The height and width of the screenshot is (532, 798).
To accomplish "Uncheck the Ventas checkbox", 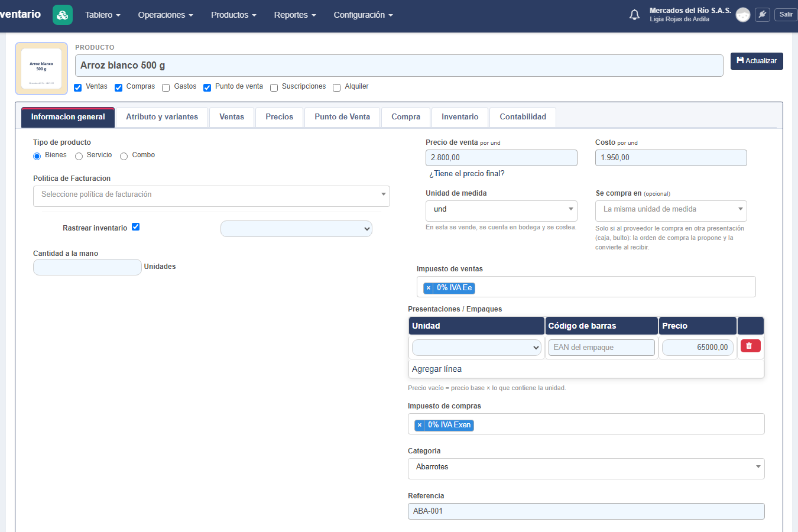I will (77, 87).
